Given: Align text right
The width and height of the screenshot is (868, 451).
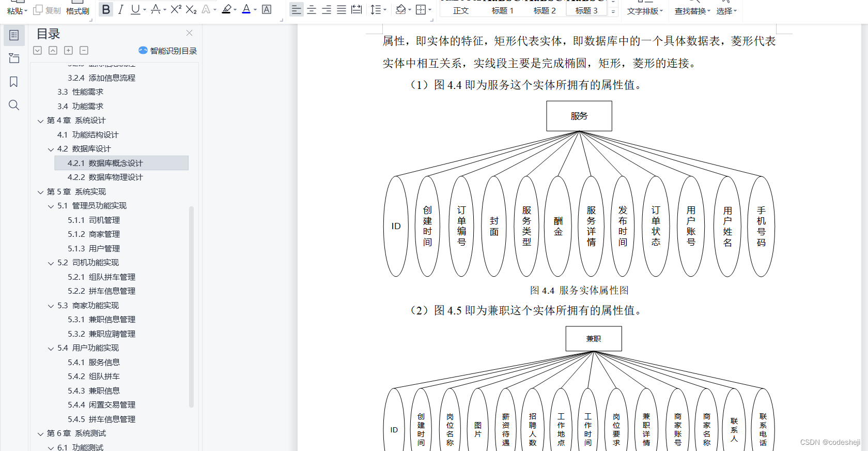Looking at the screenshot, I should coord(327,9).
